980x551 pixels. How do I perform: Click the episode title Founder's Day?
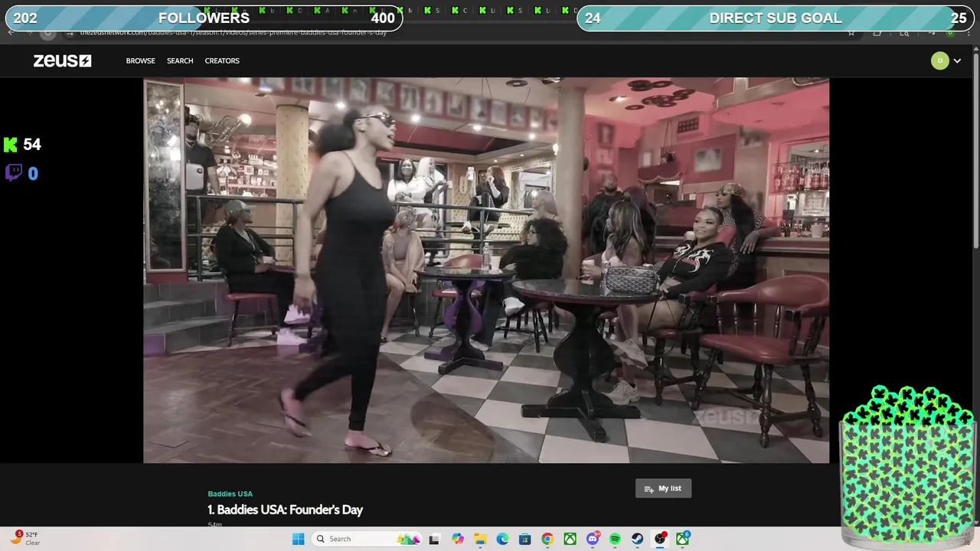(285, 510)
